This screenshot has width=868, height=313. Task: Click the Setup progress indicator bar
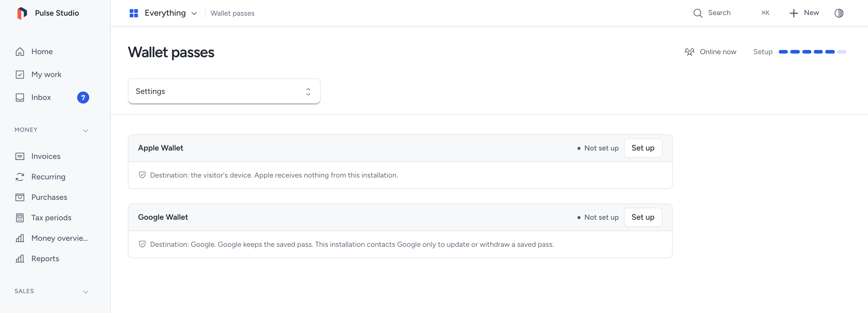[812, 52]
